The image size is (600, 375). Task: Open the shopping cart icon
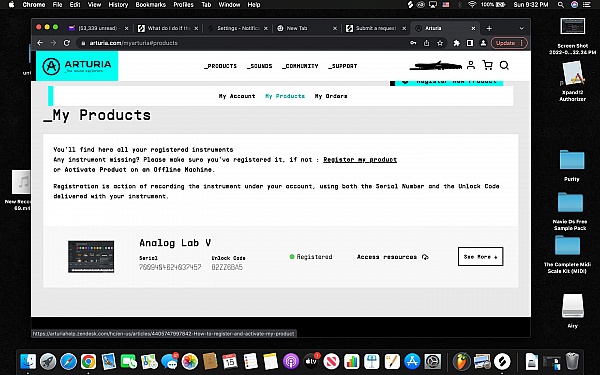pos(488,65)
